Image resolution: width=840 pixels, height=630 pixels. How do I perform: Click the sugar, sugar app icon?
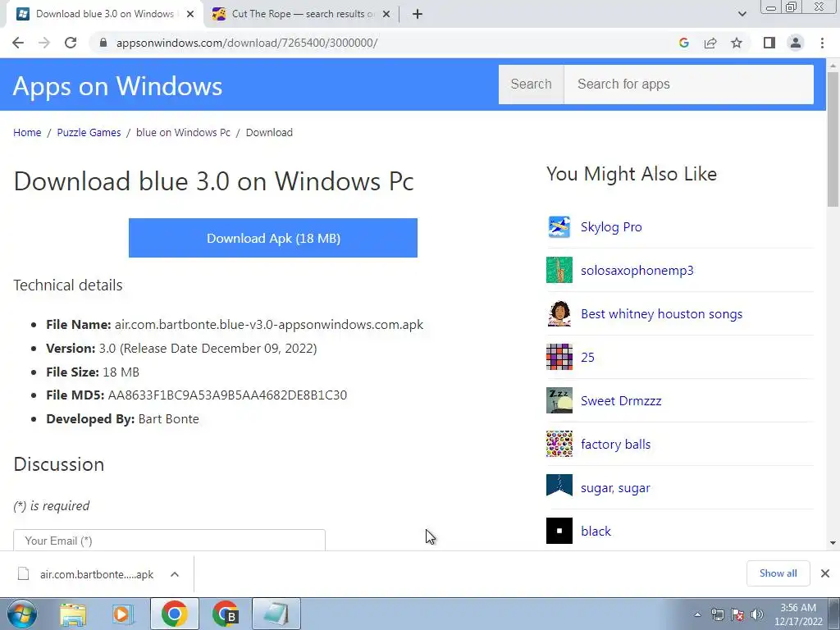pos(559,487)
